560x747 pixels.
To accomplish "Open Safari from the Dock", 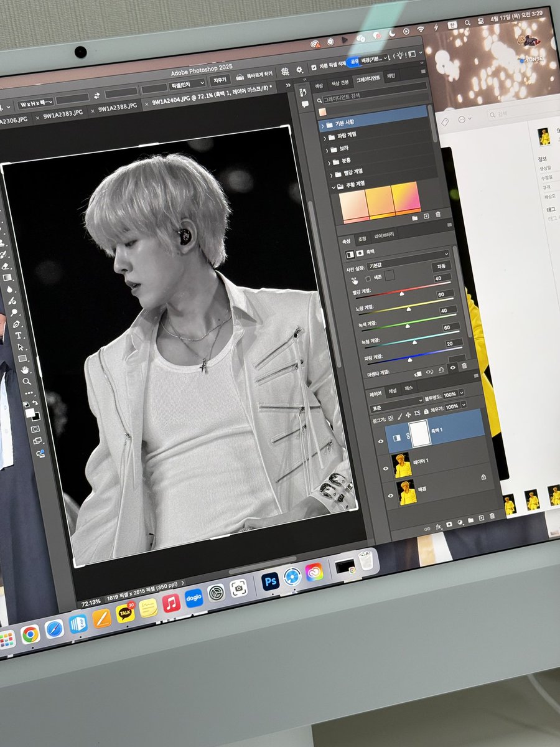I will point(54,629).
